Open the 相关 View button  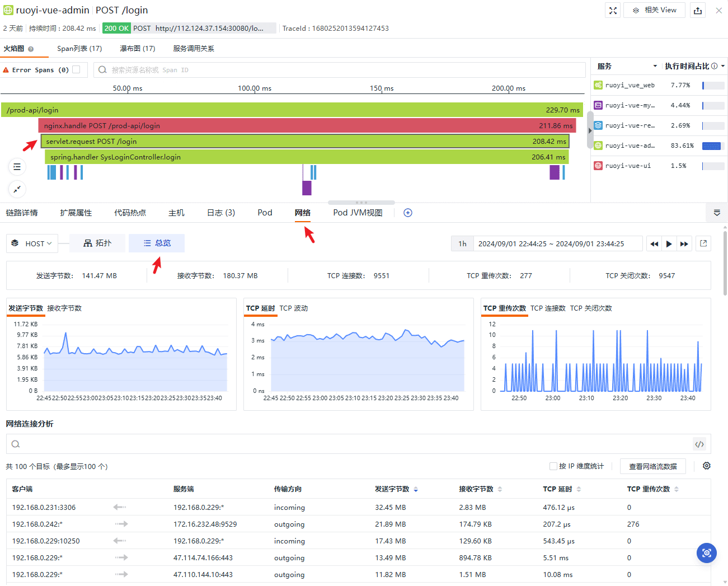654,11
